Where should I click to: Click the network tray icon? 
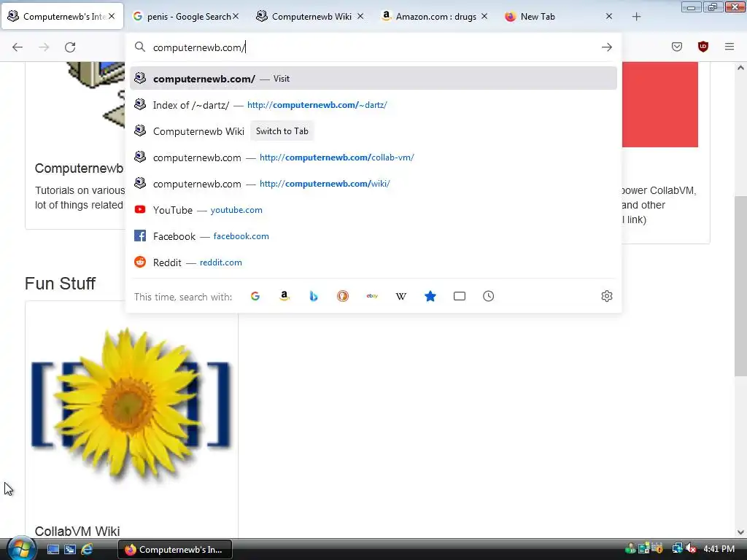[x=677, y=549]
